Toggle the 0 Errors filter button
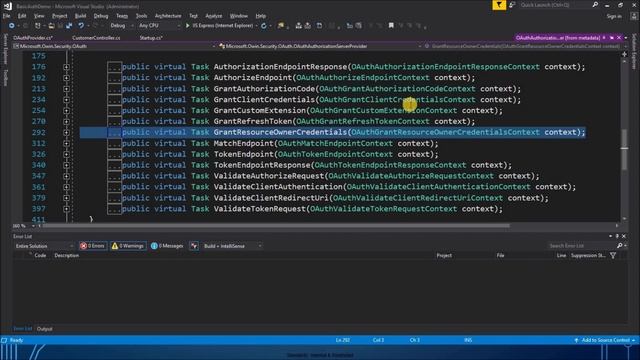 (x=93, y=246)
